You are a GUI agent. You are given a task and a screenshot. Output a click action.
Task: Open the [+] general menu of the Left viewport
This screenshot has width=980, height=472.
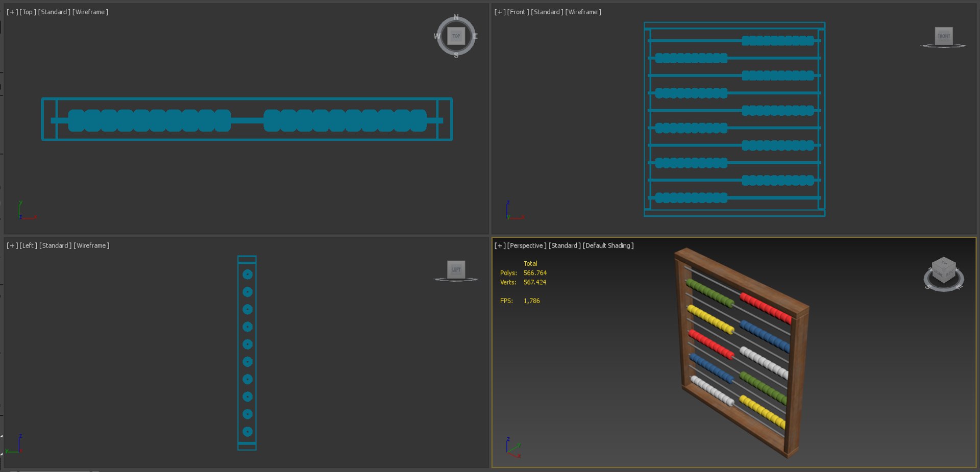[x=12, y=245]
